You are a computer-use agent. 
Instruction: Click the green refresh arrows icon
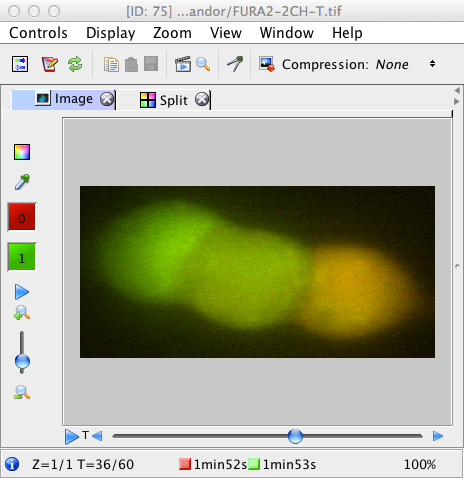click(x=75, y=64)
